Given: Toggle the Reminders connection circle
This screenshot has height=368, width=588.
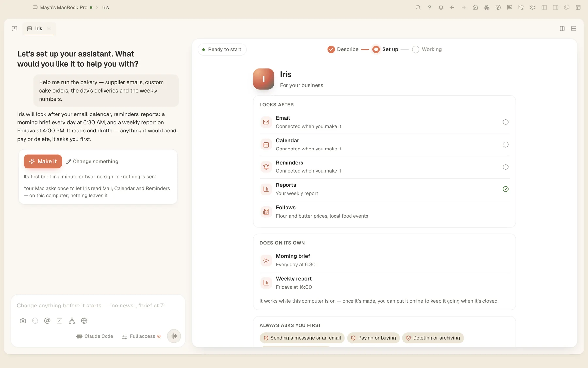Looking at the screenshot, I should pos(505,167).
